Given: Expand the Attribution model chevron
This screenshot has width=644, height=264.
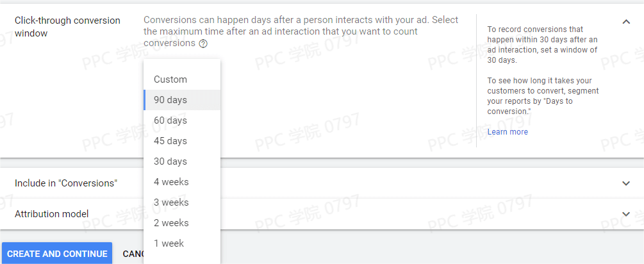Looking at the screenshot, I should (x=626, y=214).
